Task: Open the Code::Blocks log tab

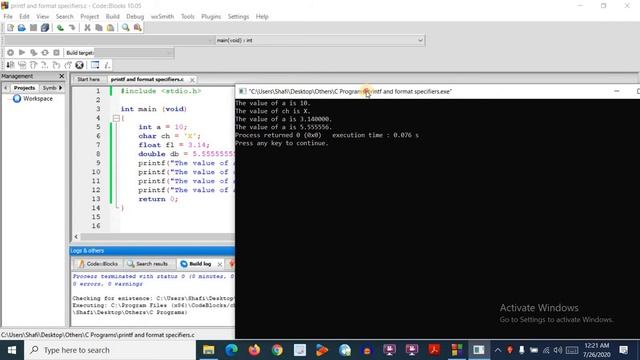Action: (98, 264)
